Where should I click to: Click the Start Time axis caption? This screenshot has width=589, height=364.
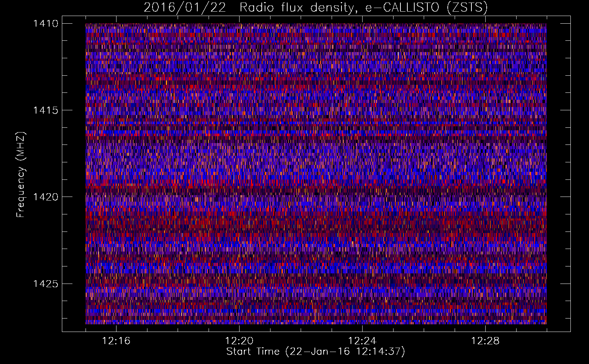pos(316,352)
